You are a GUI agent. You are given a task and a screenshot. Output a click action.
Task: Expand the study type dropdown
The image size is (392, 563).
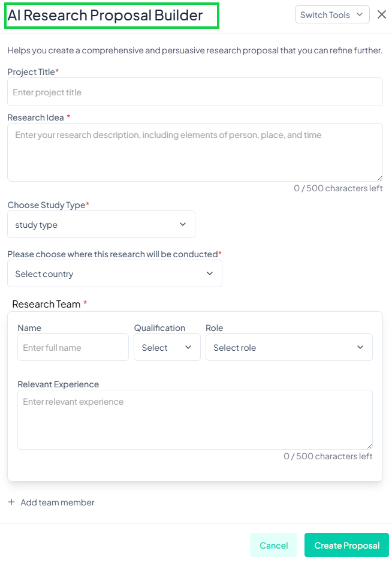(101, 224)
